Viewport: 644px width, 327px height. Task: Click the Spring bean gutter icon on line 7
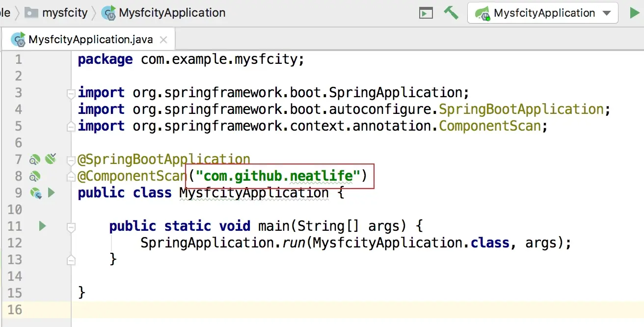34,160
